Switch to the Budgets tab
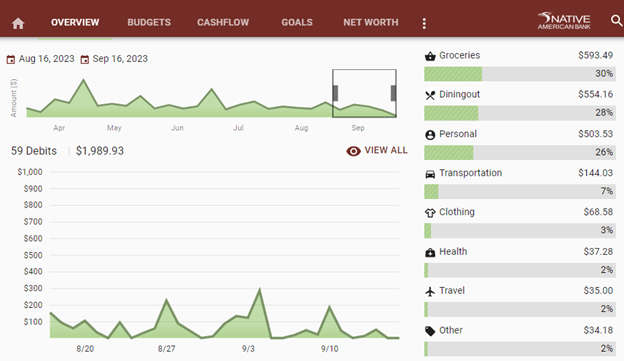624x361 pixels. [x=149, y=22]
